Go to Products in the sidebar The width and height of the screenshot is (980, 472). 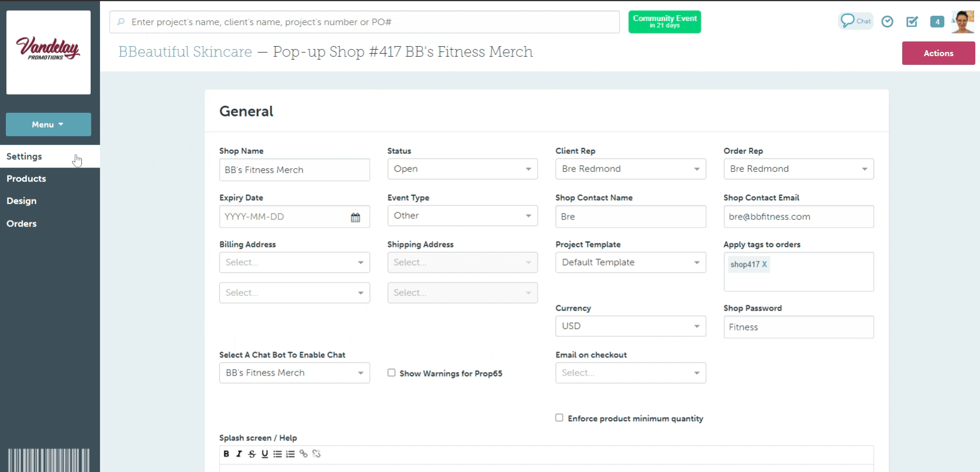pos(26,179)
